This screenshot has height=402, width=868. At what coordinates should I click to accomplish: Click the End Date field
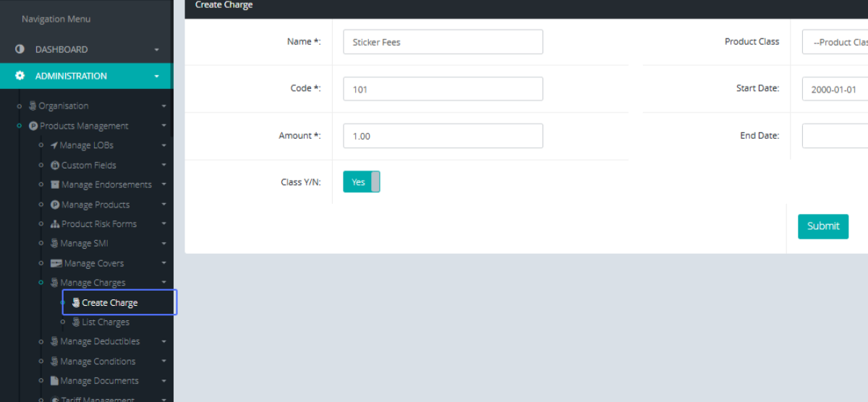pyautogui.click(x=835, y=136)
